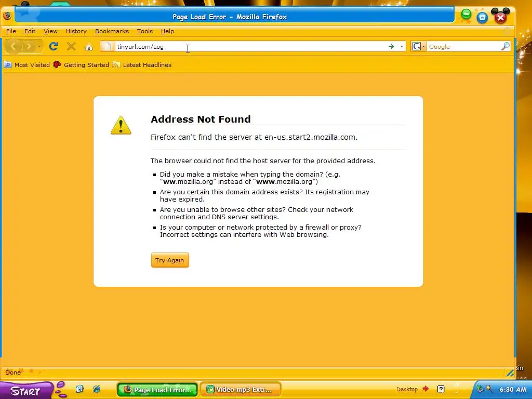Click the Address Not Found heading
Viewport: 532px width, 399px height.
201,119
